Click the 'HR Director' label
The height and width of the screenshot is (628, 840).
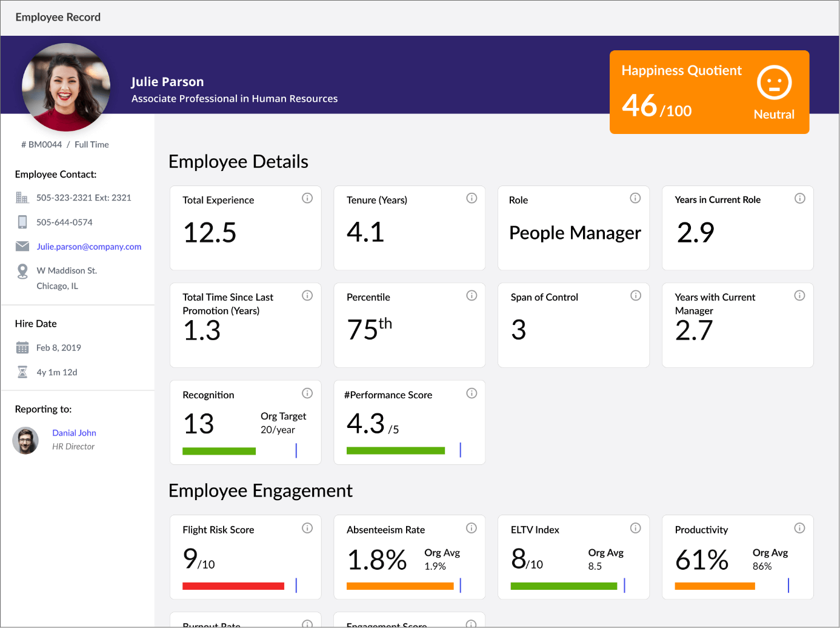73,447
